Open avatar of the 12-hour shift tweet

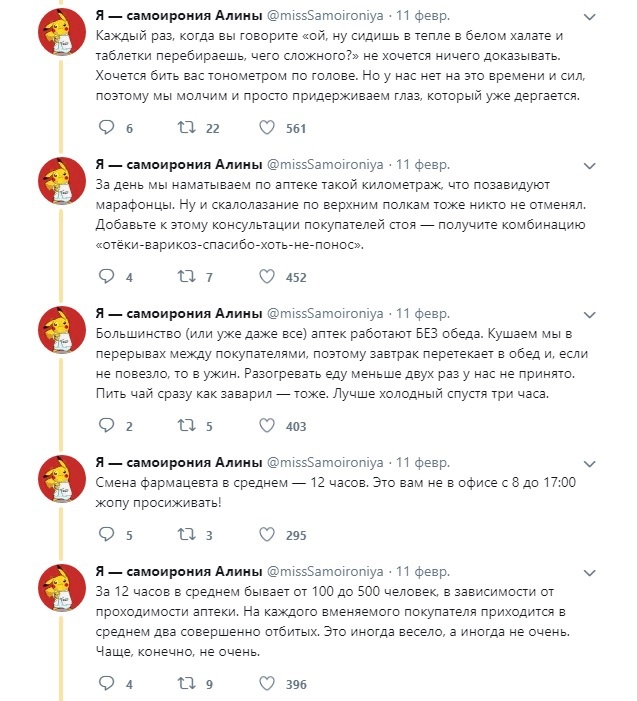(x=60, y=481)
